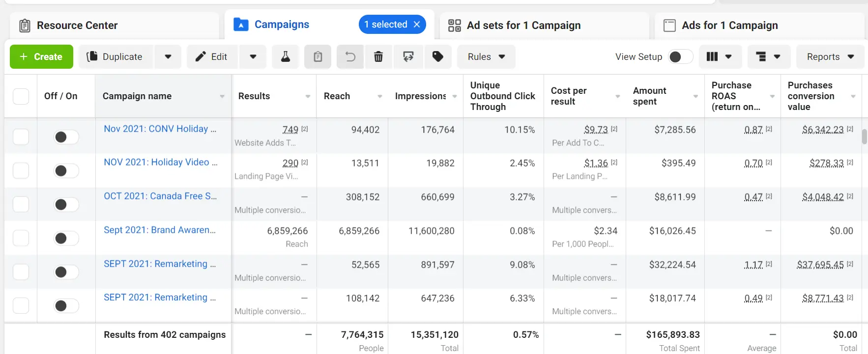Click the trash delete icon
The width and height of the screenshot is (868, 354).
click(378, 57)
